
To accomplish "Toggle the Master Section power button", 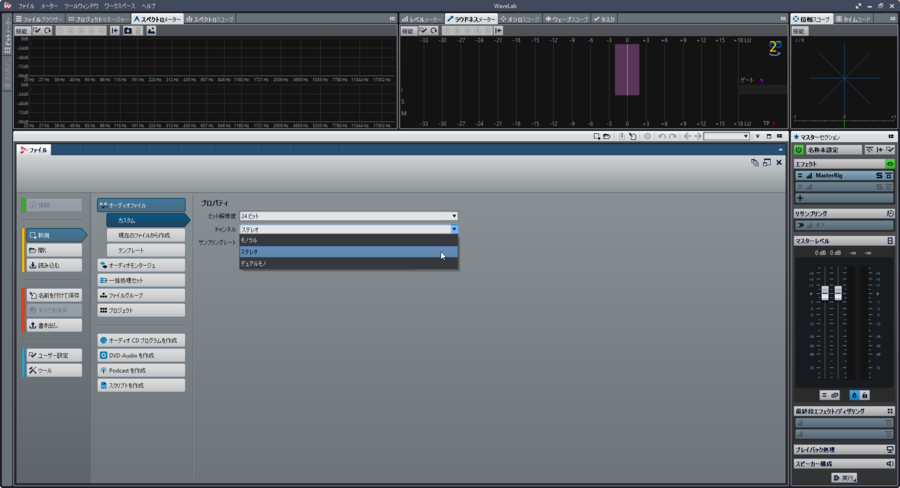I will click(798, 150).
